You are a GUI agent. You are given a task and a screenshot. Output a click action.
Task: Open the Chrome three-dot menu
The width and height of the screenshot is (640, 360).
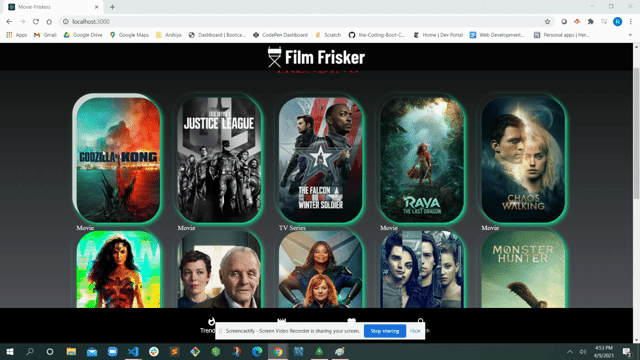(x=631, y=22)
